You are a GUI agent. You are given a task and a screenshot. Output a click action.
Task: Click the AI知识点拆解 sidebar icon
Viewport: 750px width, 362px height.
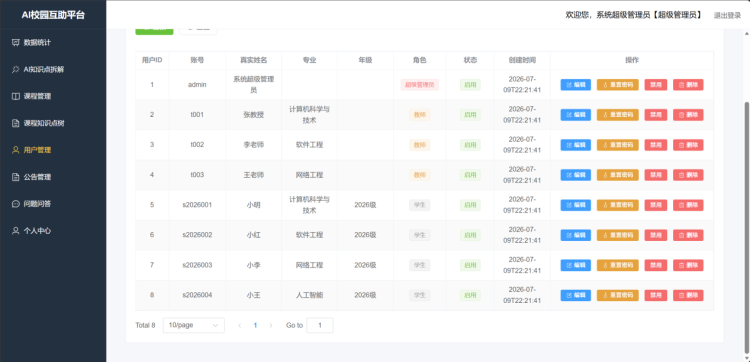(15, 69)
